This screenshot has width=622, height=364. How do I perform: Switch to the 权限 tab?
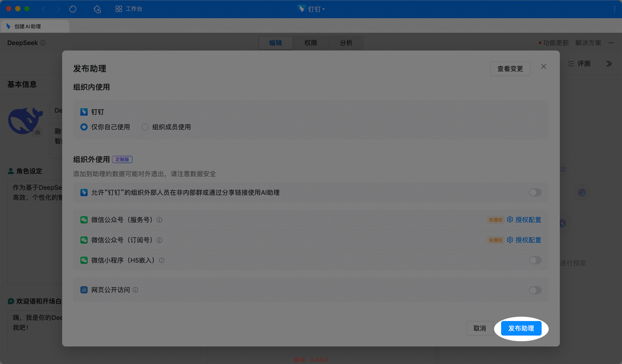click(x=311, y=43)
